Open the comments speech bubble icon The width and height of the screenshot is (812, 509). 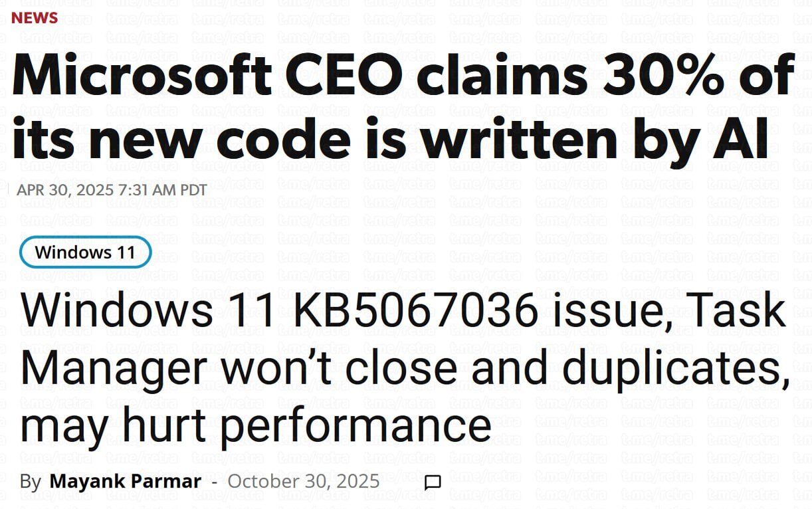tap(433, 482)
